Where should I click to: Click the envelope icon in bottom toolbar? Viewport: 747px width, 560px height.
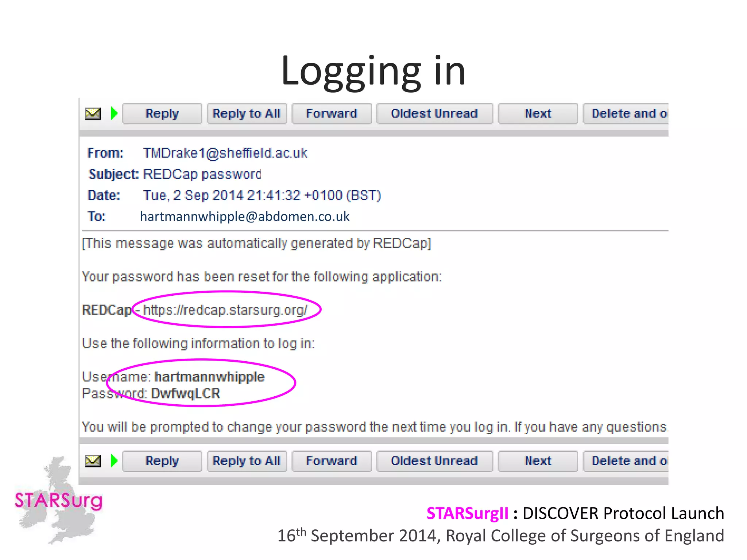point(93,461)
